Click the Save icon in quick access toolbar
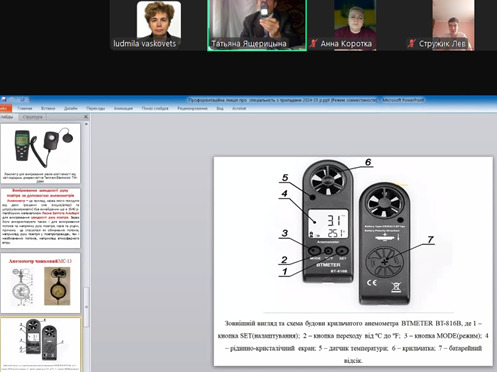 4,99
